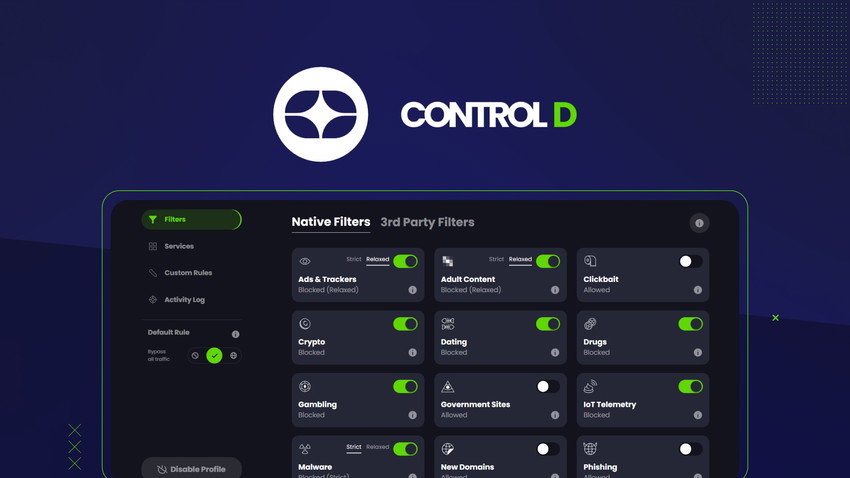Image resolution: width=850 pixels, height=478 pixels.
Task: Toggle the Malware filter switch
Action: click(x=405, y=449)
